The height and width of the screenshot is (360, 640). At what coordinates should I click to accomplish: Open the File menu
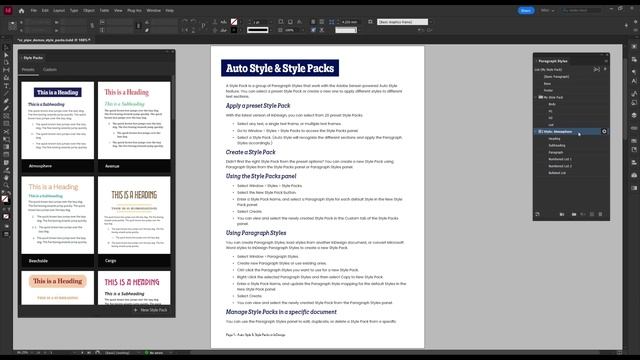point(34,11)
